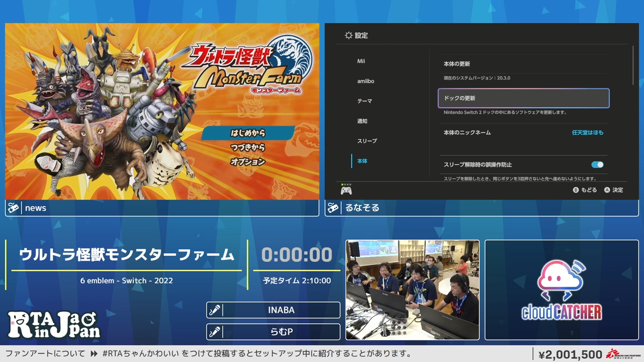Screen dimensions: 644x362
Task: Edit the console nickname 任天堂はほも
Action: [588, 133]
